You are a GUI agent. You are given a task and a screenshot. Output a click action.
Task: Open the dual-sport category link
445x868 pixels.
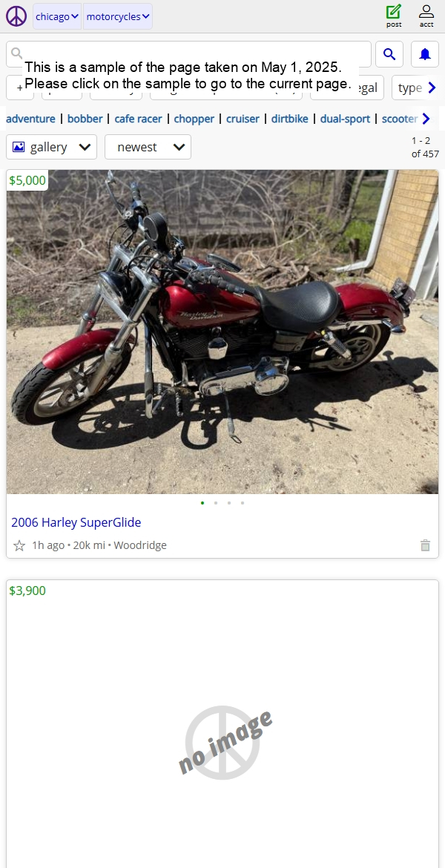point(345,119)
